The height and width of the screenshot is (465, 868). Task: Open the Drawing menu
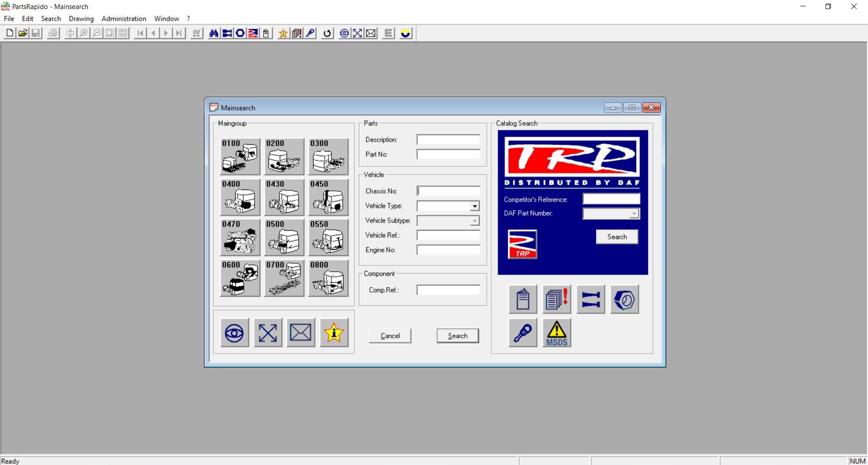81,19
